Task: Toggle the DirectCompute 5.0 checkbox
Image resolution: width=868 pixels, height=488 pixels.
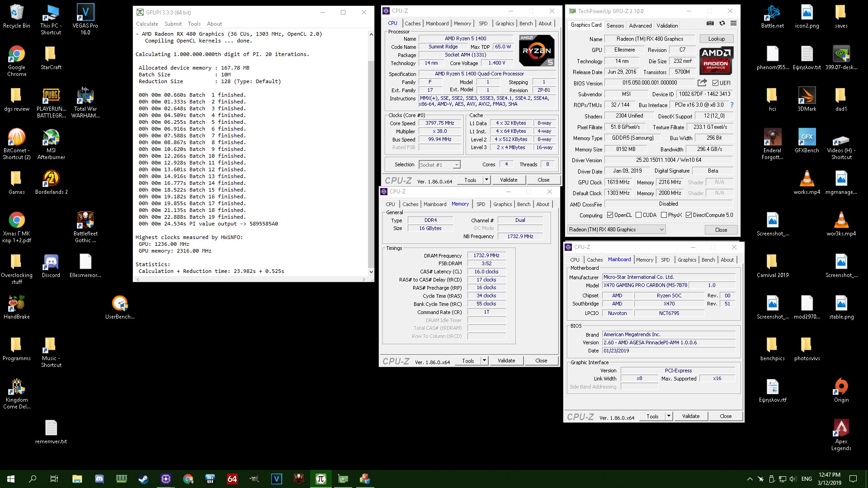Action: (x=689, y=215)
